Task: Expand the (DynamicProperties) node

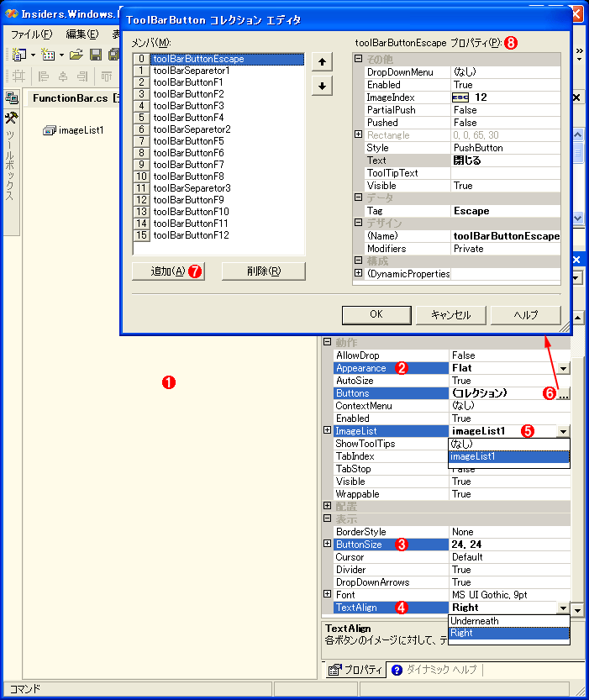Action: (358, 273)
